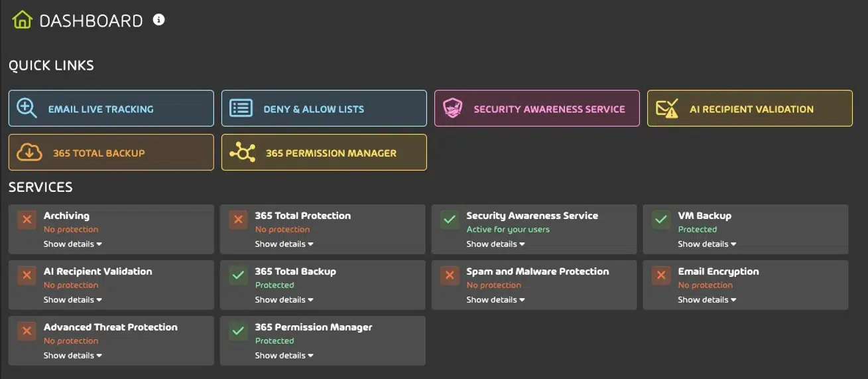
Task: Click the QUICK LINKS section heading
Action: [x=51, y=66]
